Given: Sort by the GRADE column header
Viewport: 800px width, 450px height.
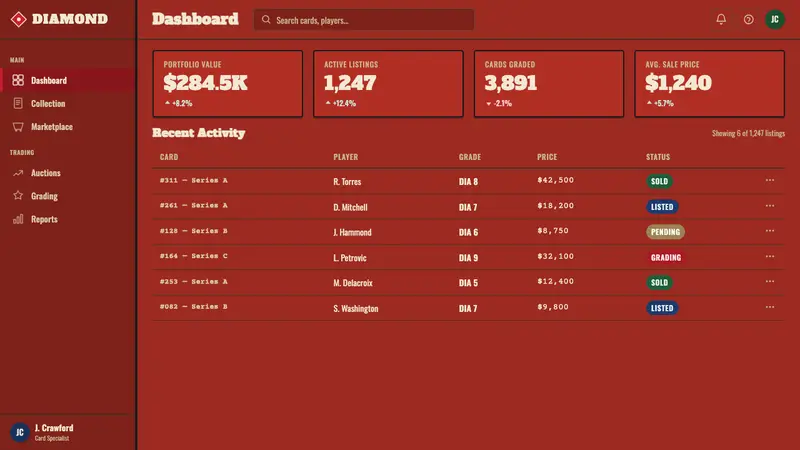Looking at the screenshot, I should click(469, 157).
